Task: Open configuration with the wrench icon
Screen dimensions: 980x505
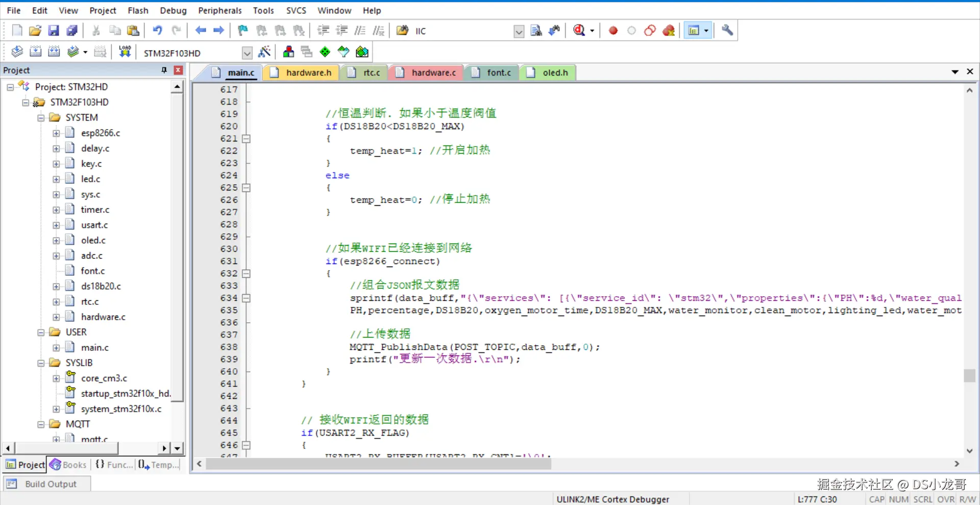Action: (x=727, y=30)
